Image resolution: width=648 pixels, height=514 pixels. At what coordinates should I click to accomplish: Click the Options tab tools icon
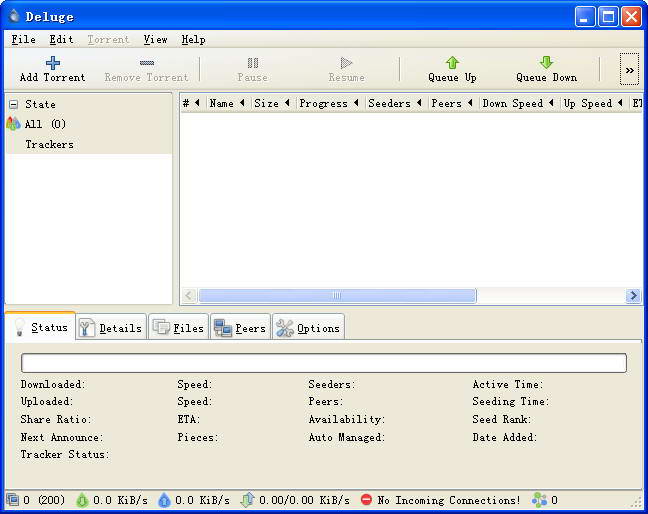click(285, 328)
